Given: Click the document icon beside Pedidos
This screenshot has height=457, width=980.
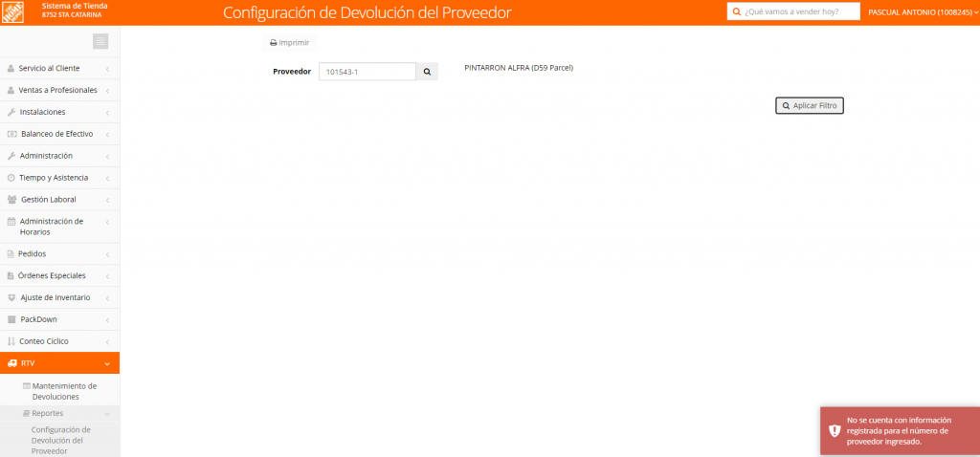Looking at the screenshot, I should [10, 254].
